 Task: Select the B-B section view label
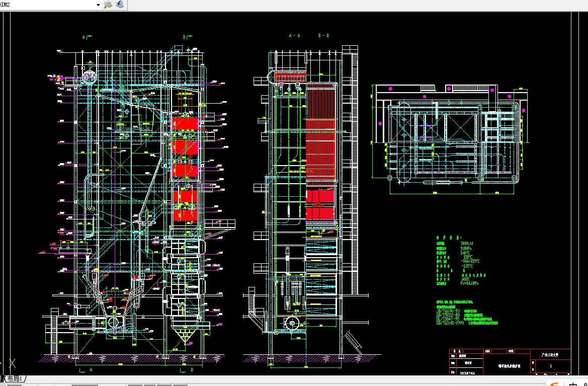click(x=323, y=36)
